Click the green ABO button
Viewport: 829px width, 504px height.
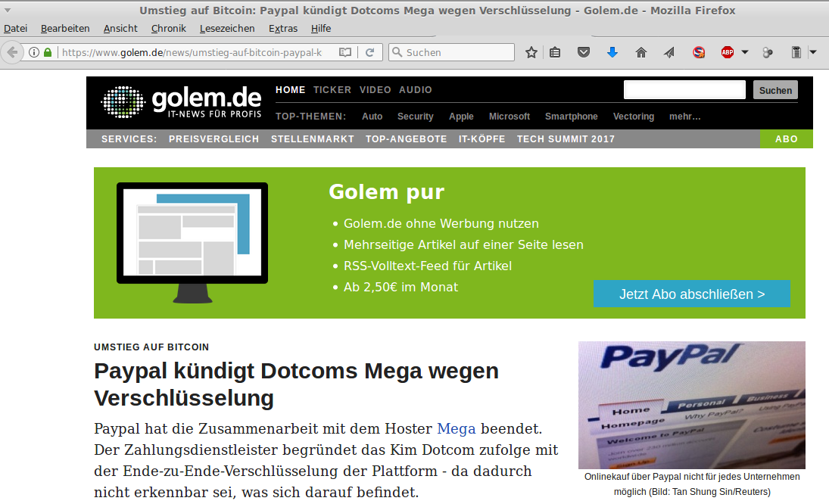[786, 139]
